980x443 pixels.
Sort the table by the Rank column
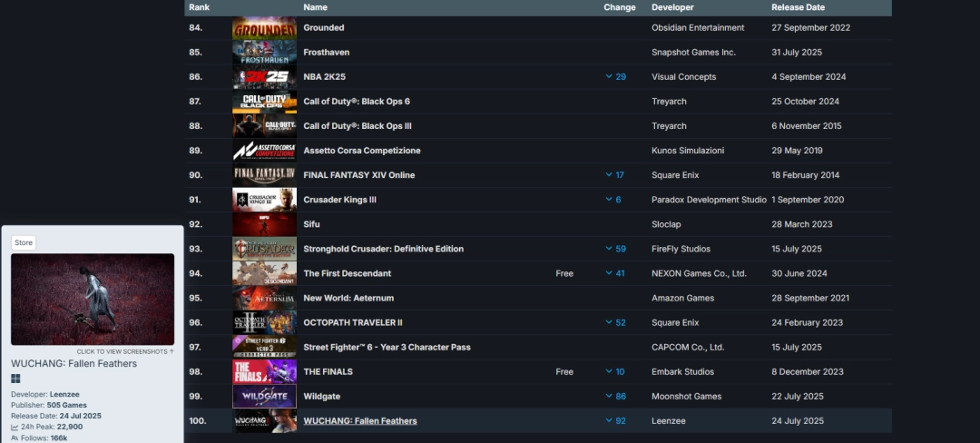[200, 7]
